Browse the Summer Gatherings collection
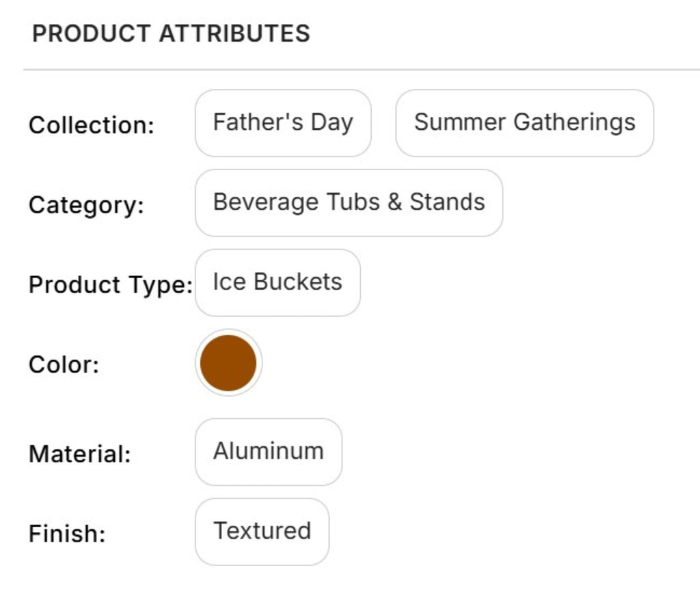700x605 pixels. click(x=524, y=123)
